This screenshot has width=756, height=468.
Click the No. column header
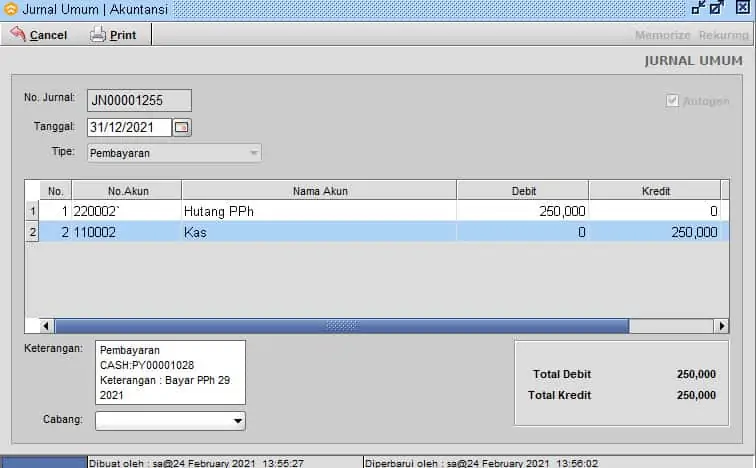pos(55,191)
